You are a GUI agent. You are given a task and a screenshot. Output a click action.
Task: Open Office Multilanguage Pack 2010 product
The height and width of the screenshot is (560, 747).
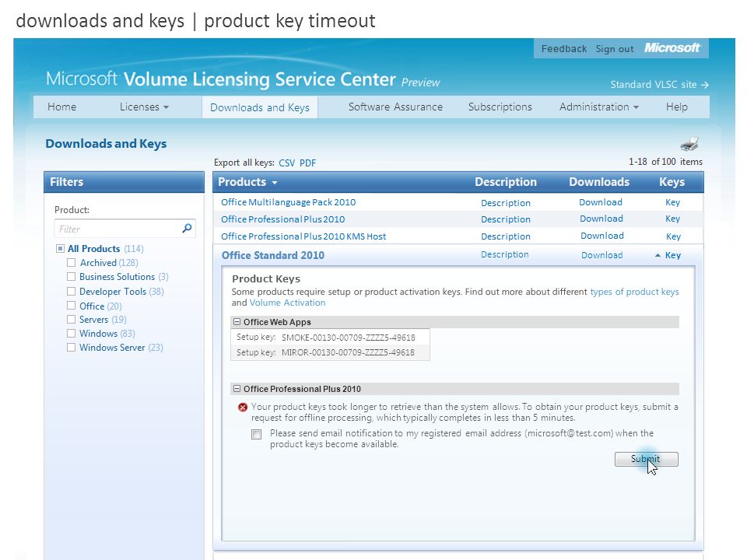[x=288, y=202]
